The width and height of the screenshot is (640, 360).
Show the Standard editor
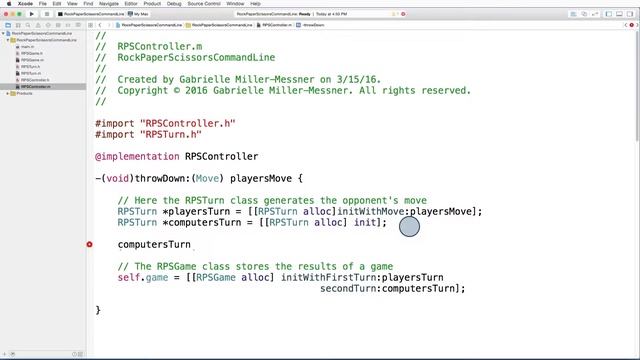coord(573,14)
